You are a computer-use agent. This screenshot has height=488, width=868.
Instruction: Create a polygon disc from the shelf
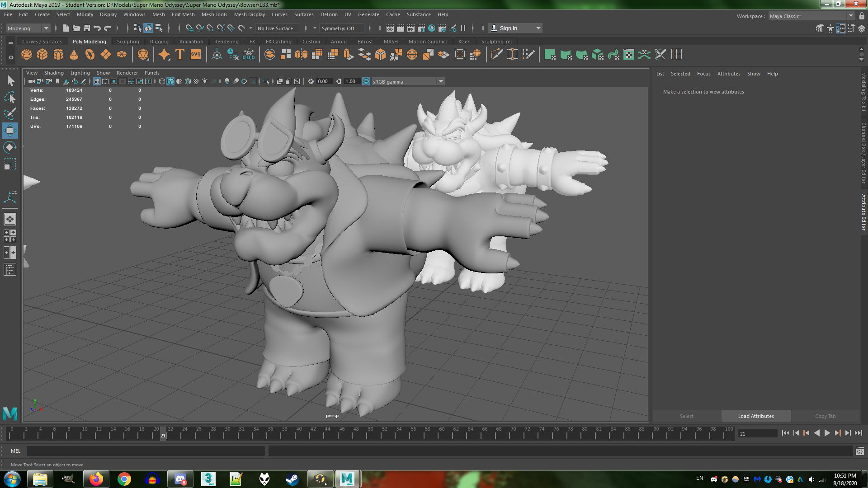tap(122, 55)
